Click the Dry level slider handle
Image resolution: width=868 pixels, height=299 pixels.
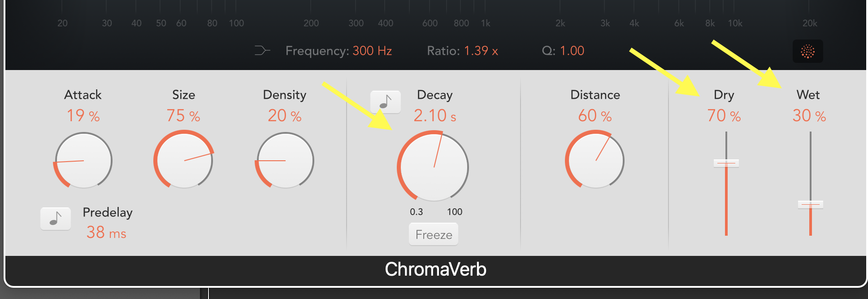726,163
